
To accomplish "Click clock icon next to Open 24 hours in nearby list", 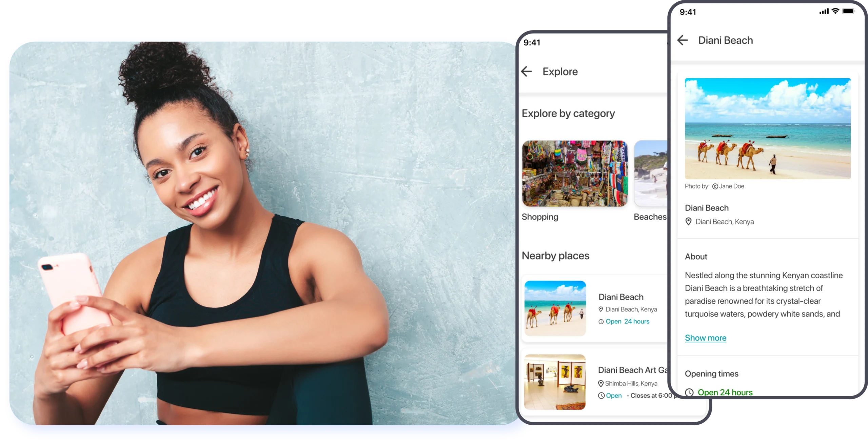I will 601,322.
